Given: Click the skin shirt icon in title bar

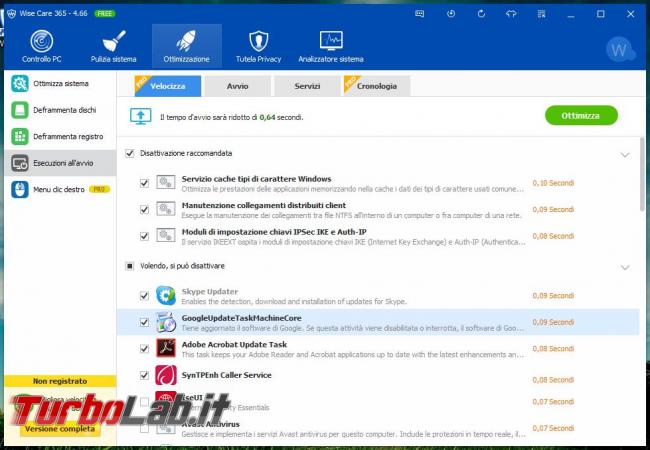Looking at the screenshot, I should coord(511,14).
